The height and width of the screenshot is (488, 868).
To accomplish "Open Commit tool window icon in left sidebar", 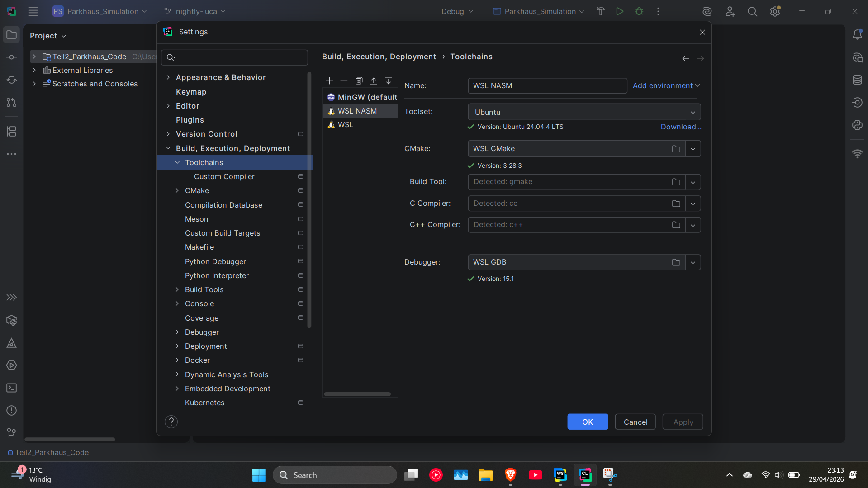I will click(12, 57).
